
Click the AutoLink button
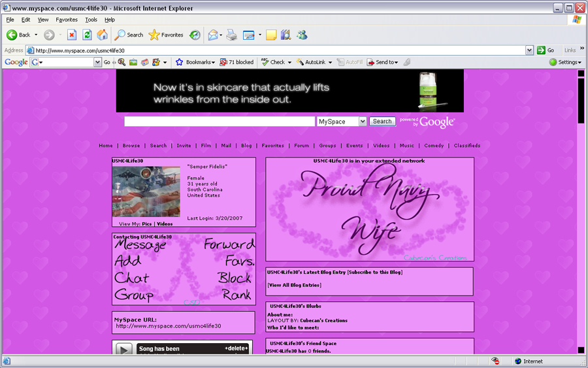point(311,62)
